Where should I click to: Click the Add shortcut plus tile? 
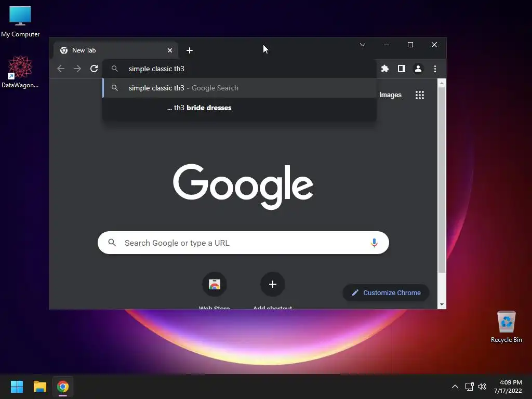pos(272,284)
